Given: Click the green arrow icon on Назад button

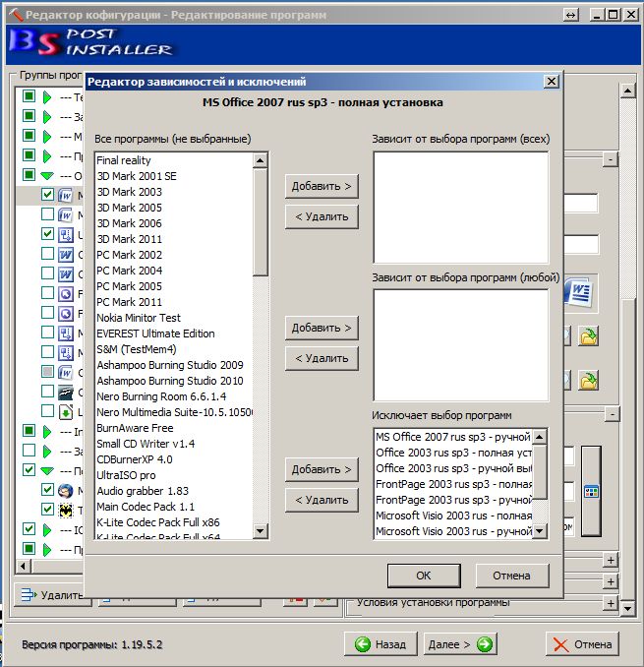Looking at the screenshot, I should [364, 644].
